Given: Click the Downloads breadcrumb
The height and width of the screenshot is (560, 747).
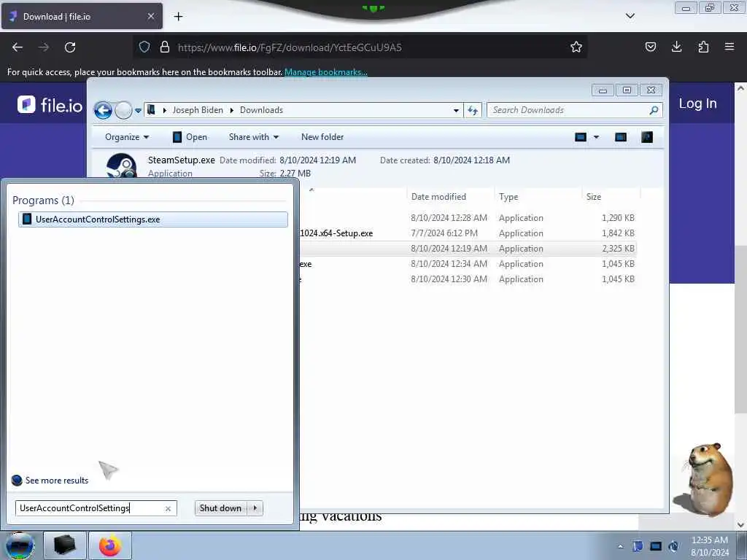Looking at the screenshot, I should click(262, 110).
